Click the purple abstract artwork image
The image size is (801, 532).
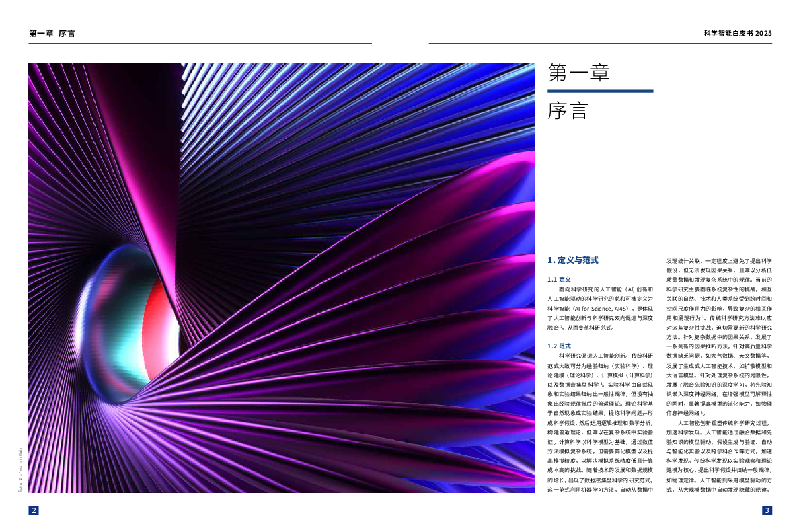[x=282, y=278]
